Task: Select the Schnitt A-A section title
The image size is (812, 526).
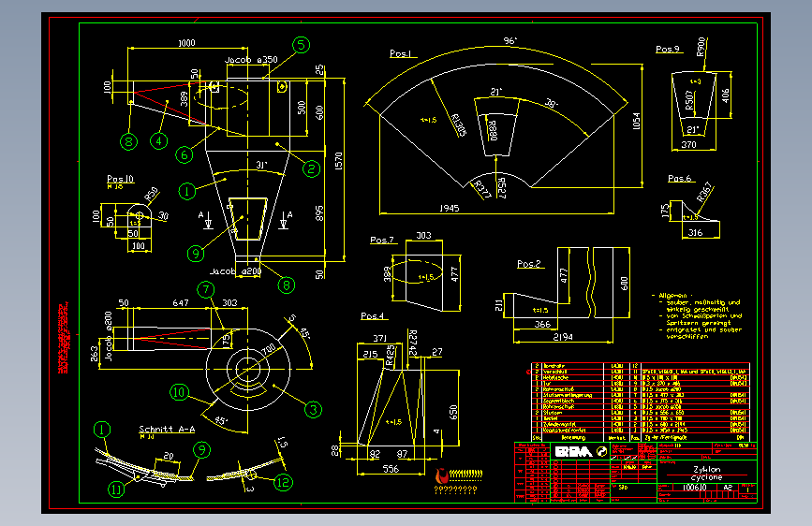Action: pos(167,430)
